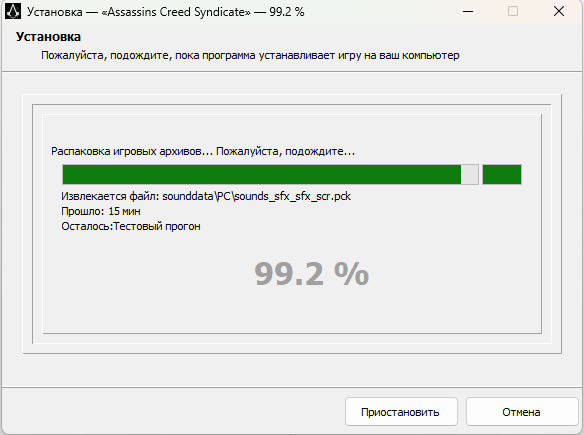The width and height of the screenshot is (584, 435).
Task: Click the Прошло: 15 мин elapsed time line
Action: pos(101,211)
